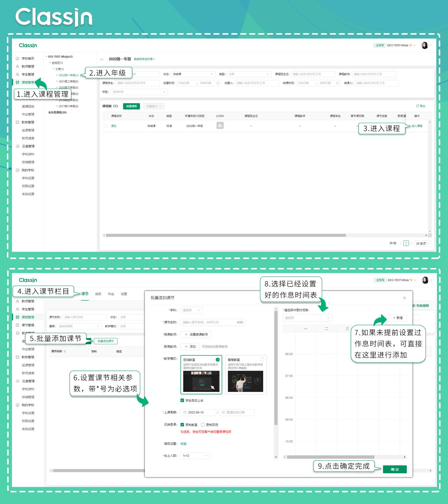Click 课节管理 icon in the lesson page sidebar
The image size is (448, 504).
tap(17, 325)
